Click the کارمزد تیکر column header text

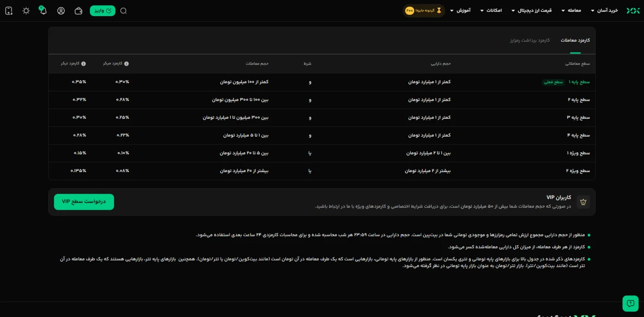(70, 63)
